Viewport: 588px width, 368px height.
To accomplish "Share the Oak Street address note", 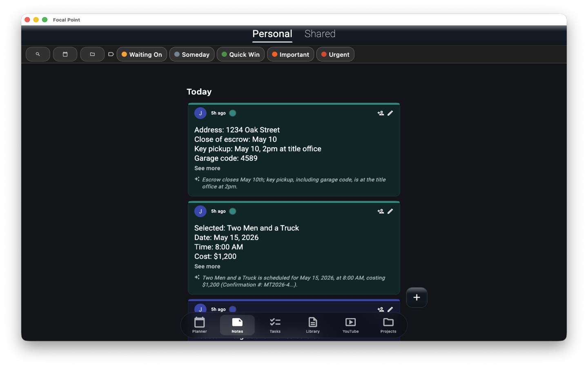I will coord(381,113).
